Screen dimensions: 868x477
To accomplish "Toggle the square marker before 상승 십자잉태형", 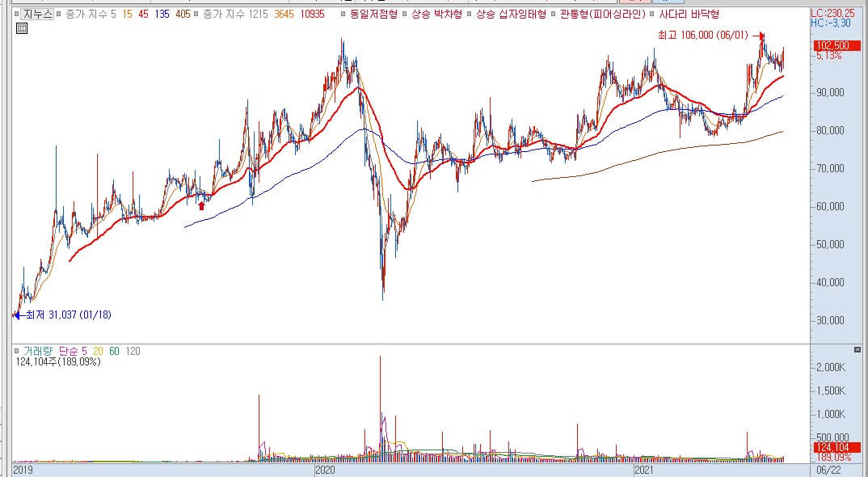I will point(470,15).
